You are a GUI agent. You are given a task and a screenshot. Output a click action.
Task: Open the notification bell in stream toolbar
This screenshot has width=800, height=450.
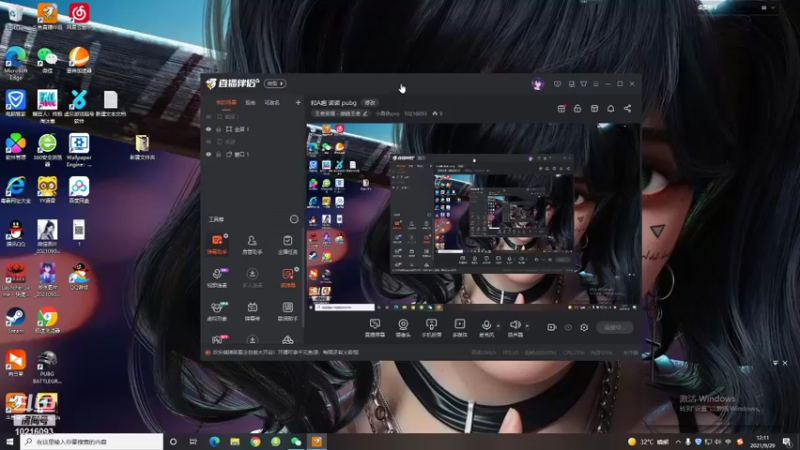pyautogui.click(x=611, y=109)
